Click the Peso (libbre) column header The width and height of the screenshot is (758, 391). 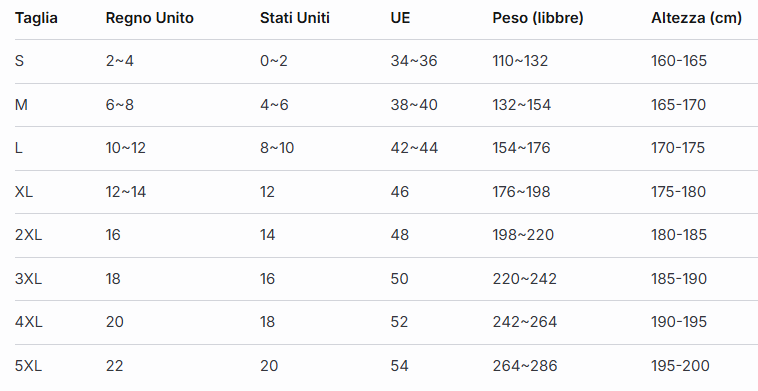coord(538,18)
